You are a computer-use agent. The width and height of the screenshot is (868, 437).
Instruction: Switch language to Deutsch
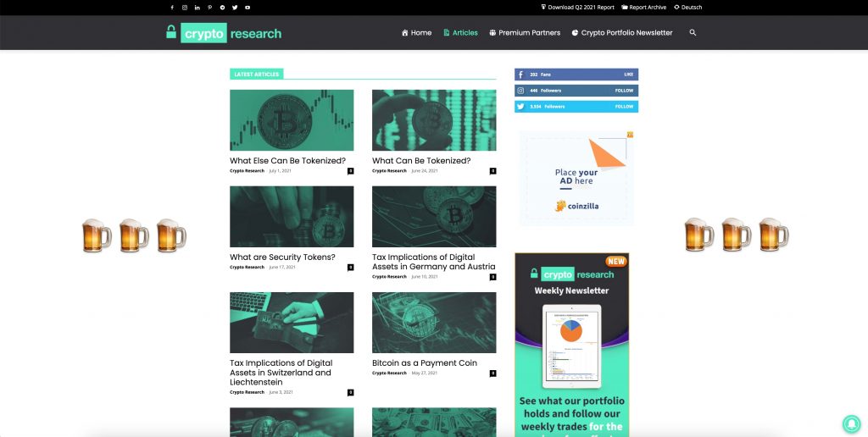(x=688, y=8)
